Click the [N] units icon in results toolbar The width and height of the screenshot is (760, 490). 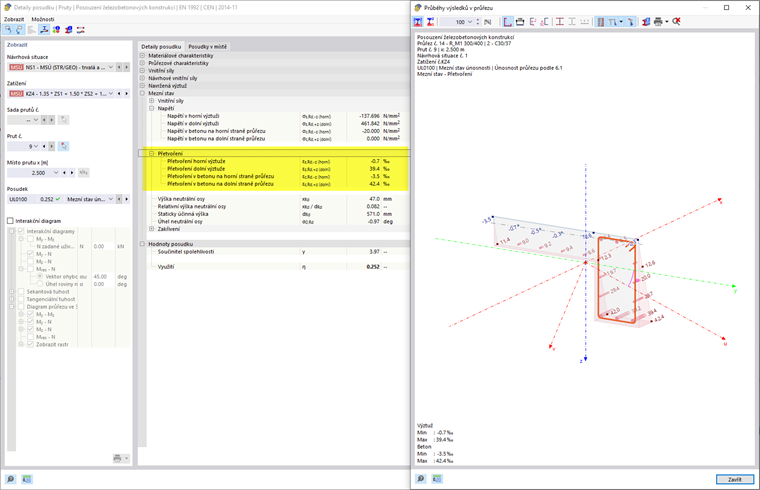pos(488,22)
